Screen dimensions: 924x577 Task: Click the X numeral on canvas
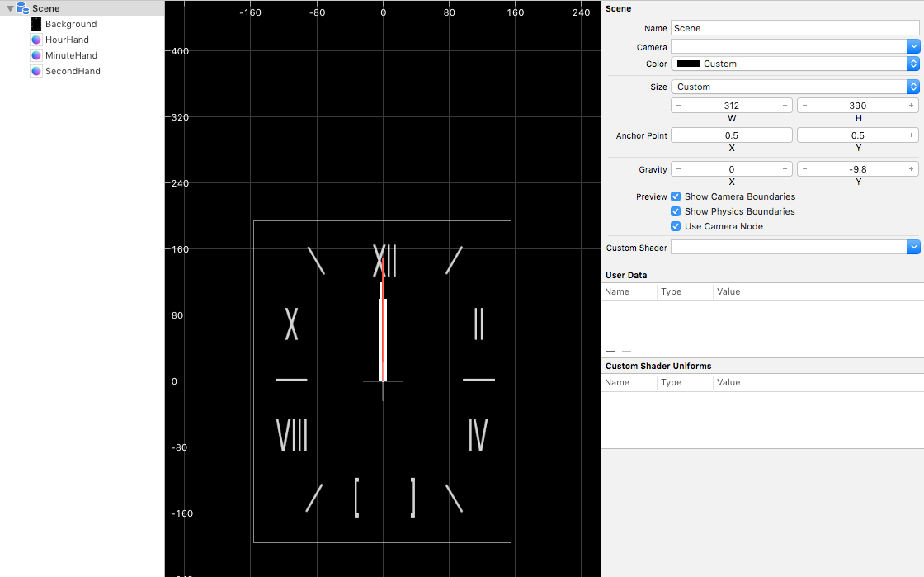click(291, 324)
